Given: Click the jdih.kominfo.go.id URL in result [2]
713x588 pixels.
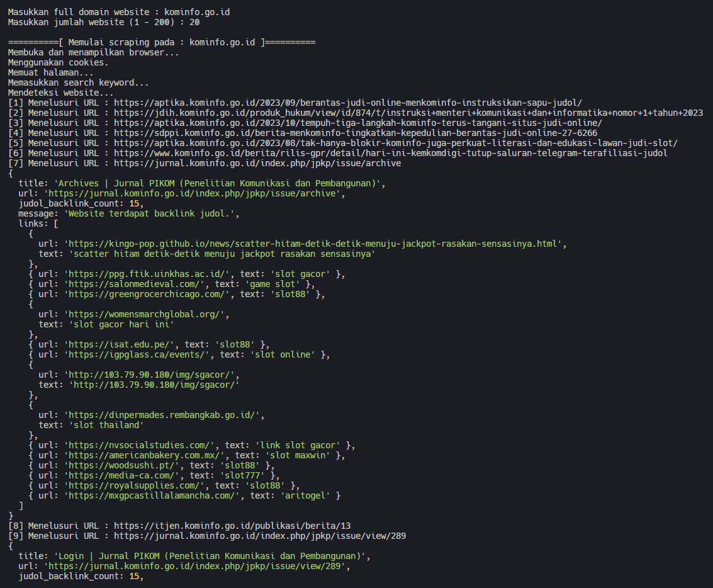Looking at the screenshot, I should click(x=408, y=113).
